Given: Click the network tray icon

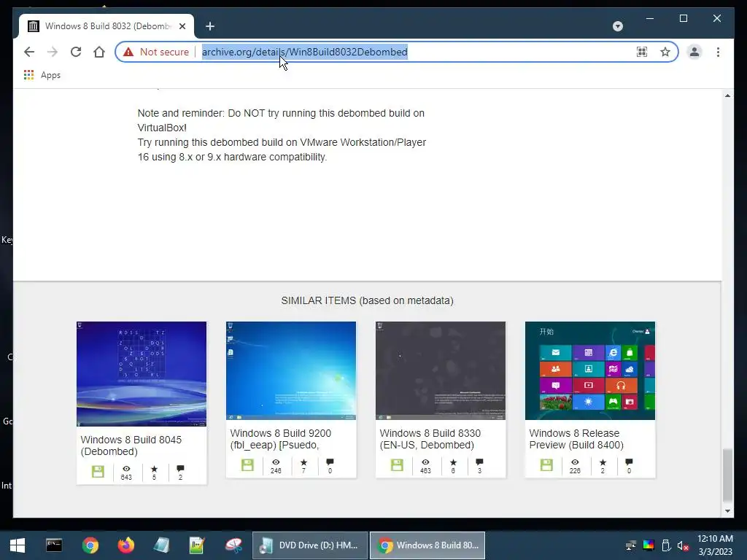Looking at the screenshot, I should pyautogui.click(x=631, y=545).
